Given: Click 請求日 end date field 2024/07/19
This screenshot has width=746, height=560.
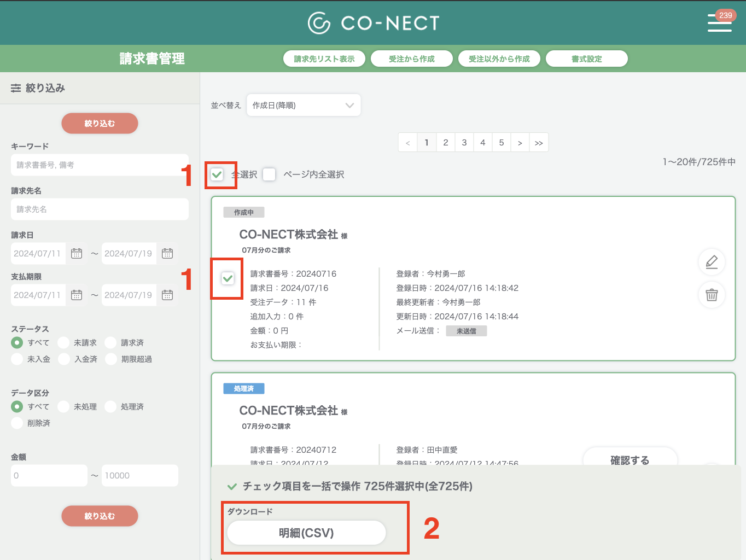Looking at the screenshot, I should coord(129,253).
